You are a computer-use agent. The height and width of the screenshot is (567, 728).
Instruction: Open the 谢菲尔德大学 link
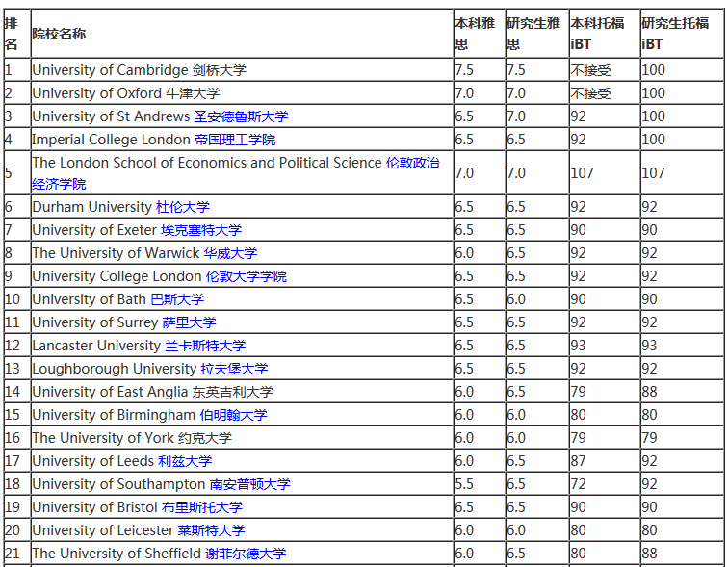pyautogui.click(x=246, y=554)
